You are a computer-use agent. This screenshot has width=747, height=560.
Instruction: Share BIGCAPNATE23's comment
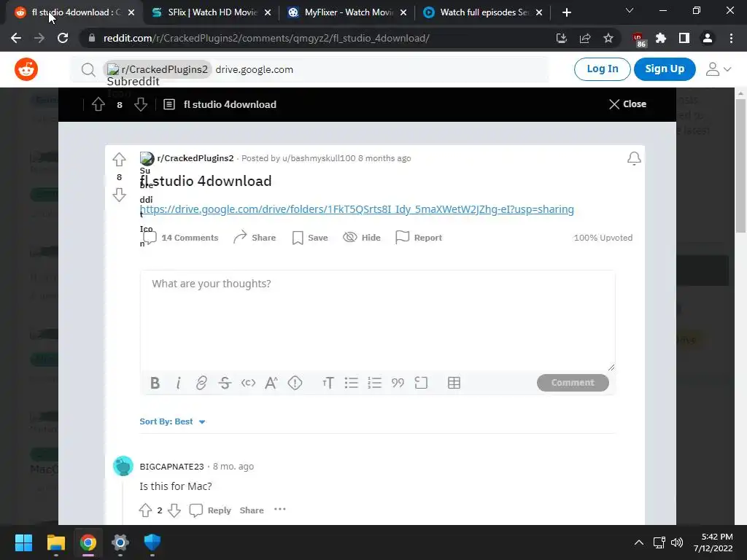[x=252, y=510]
